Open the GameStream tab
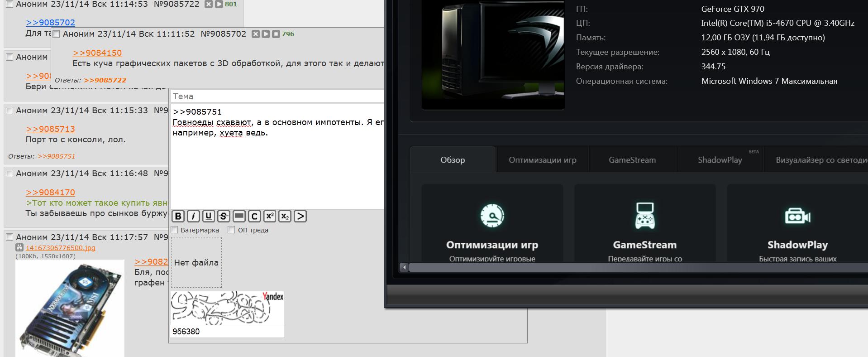The height and width of the screenshot is (357, 868). pos(632,159)
